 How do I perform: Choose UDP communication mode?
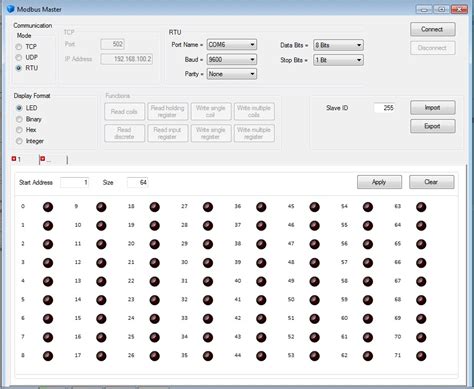tap(19, 57)
